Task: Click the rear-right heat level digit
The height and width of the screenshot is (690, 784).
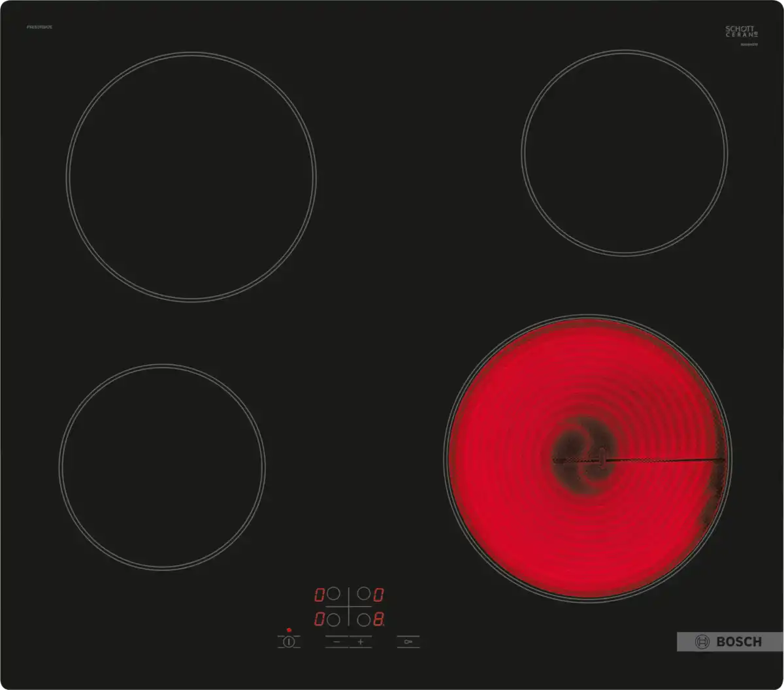Action: point(378,595)
